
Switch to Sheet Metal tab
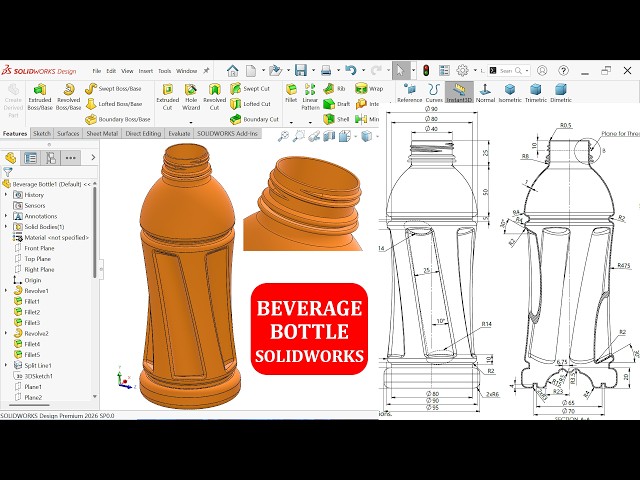[102, 133]
